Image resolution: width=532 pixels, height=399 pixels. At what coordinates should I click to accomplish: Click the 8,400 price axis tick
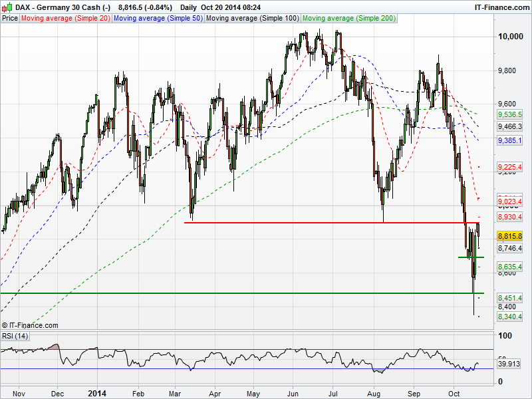pyautogui.click(x=507, y=307)
